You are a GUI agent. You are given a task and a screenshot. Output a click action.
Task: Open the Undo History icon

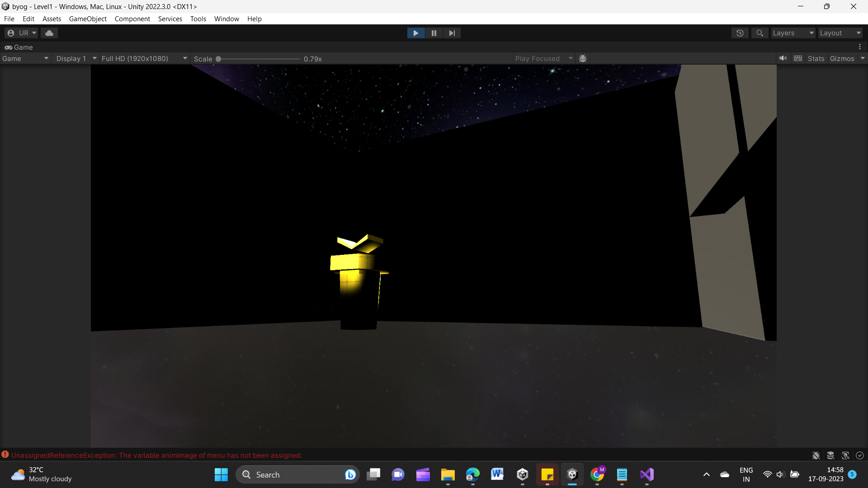click(x=740, y=33)
